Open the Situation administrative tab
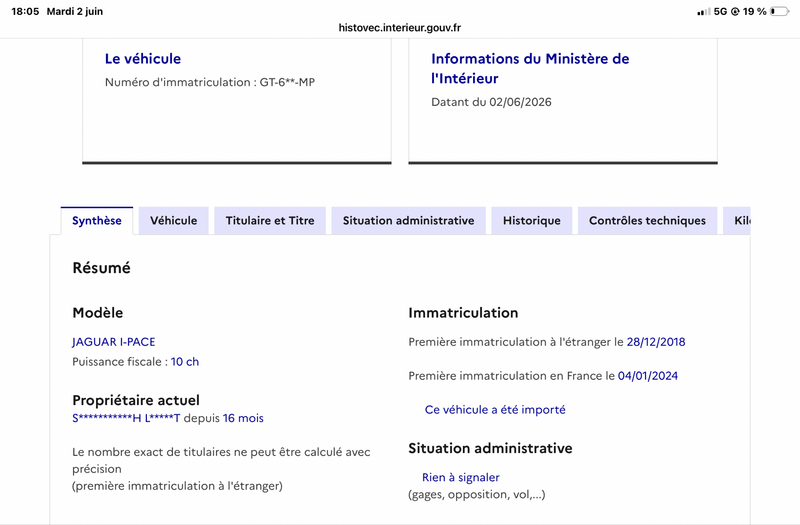800x525 pixels. [x=408, y=221]
